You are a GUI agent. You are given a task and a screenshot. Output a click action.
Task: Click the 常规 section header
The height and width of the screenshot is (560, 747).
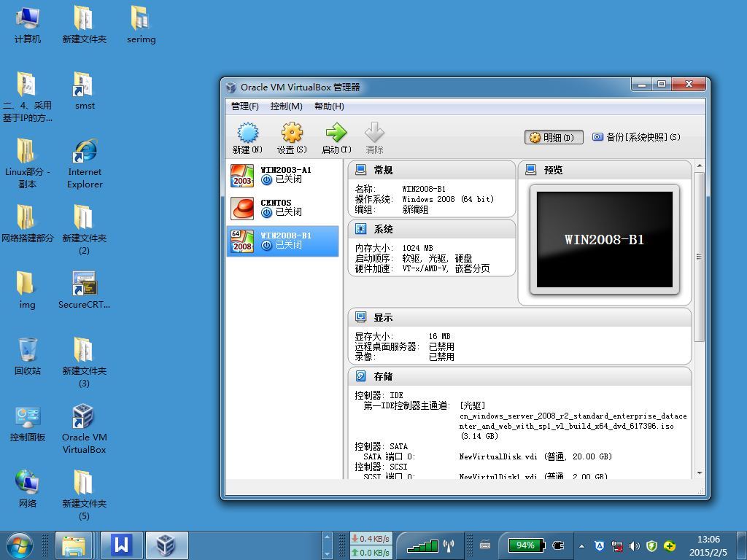432,170
